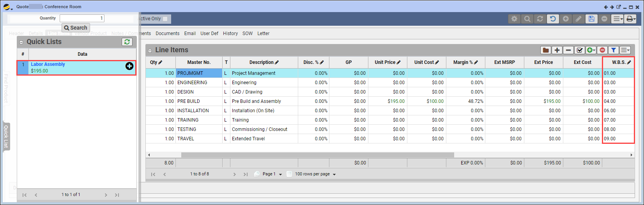Click the Quantity input field
Viewport: 644px width, 205px height.
coord(82,18)
